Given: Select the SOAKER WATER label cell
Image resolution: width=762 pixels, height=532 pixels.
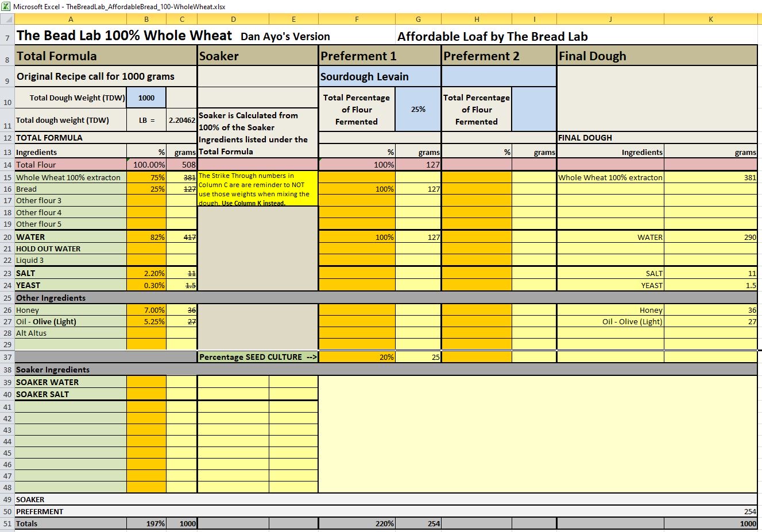Looking at the screenshot, I should 71,382.
